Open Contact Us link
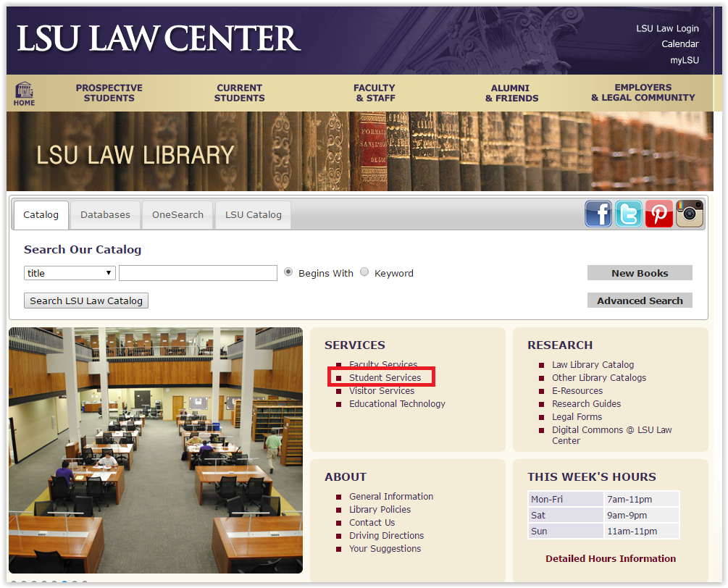 click(372, 523)
